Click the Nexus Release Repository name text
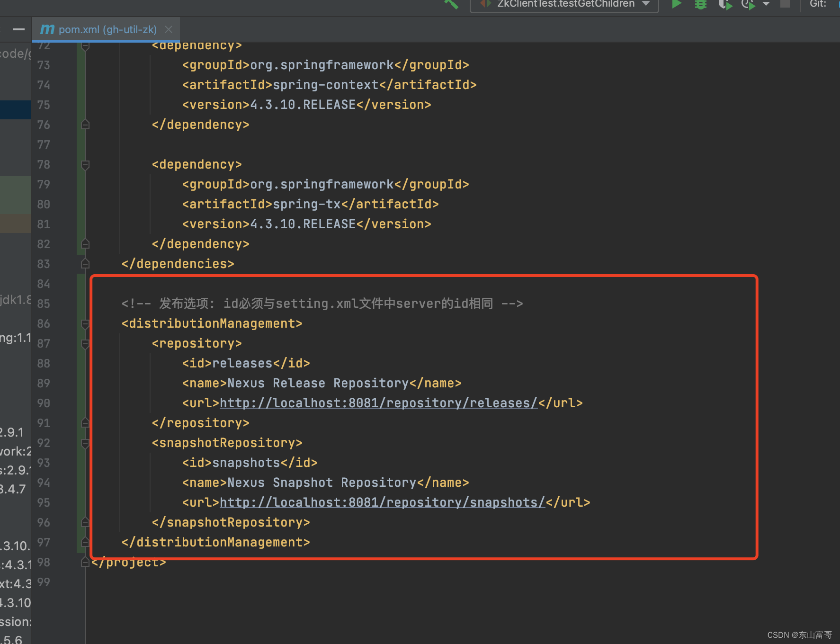This screenshot has height=644, width=840. [x=318, y=383]
